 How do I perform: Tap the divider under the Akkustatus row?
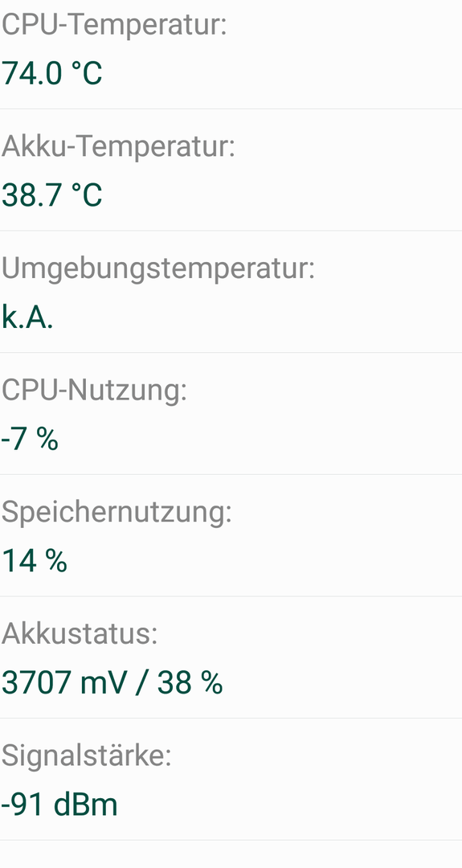click(231, 718)
